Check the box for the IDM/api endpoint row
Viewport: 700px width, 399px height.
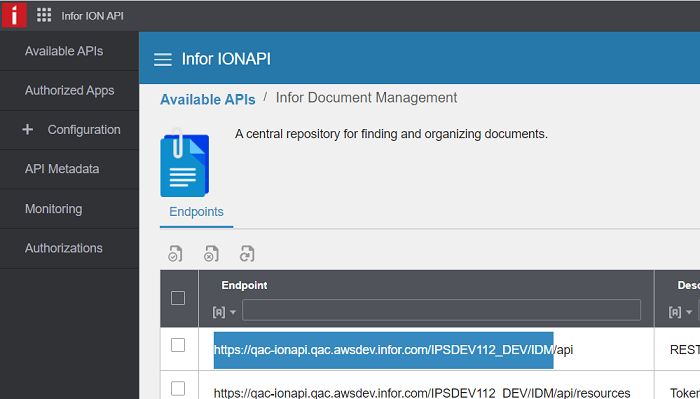[178, 345]
